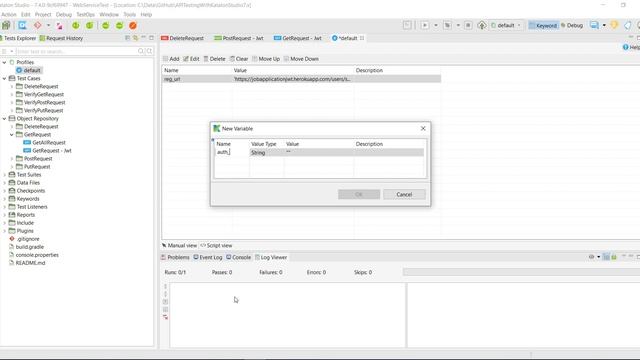Screen dimensions: 640x360
Task: Collapse the Test Cases tree node
Action: pyautogui.click(x=4, y=78)
